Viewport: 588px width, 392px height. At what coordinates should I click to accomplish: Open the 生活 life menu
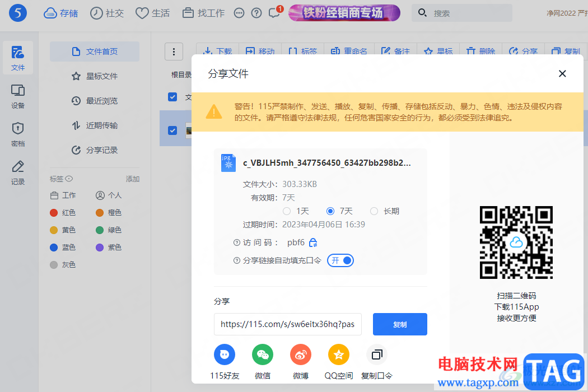click(x=153, y=13)
